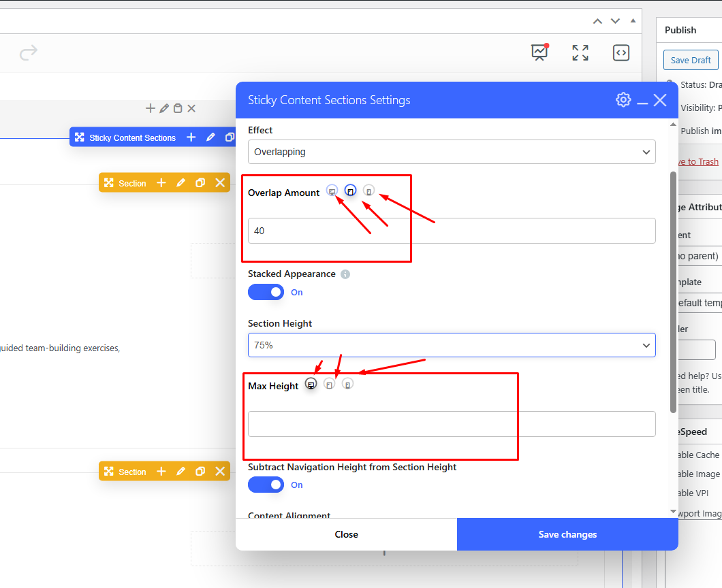
Task: Expand the Section Height dropdown set to 75%
Action: coord(451,345)
